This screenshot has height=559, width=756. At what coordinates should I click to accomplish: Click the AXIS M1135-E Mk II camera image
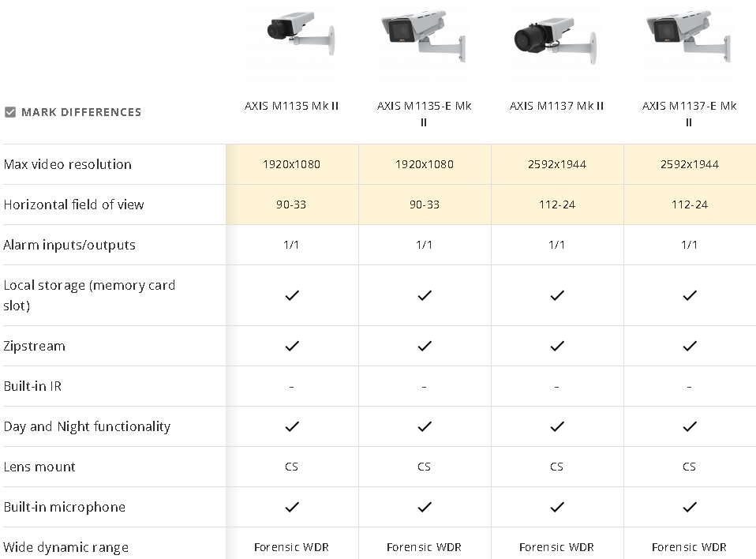click(424, 39)
